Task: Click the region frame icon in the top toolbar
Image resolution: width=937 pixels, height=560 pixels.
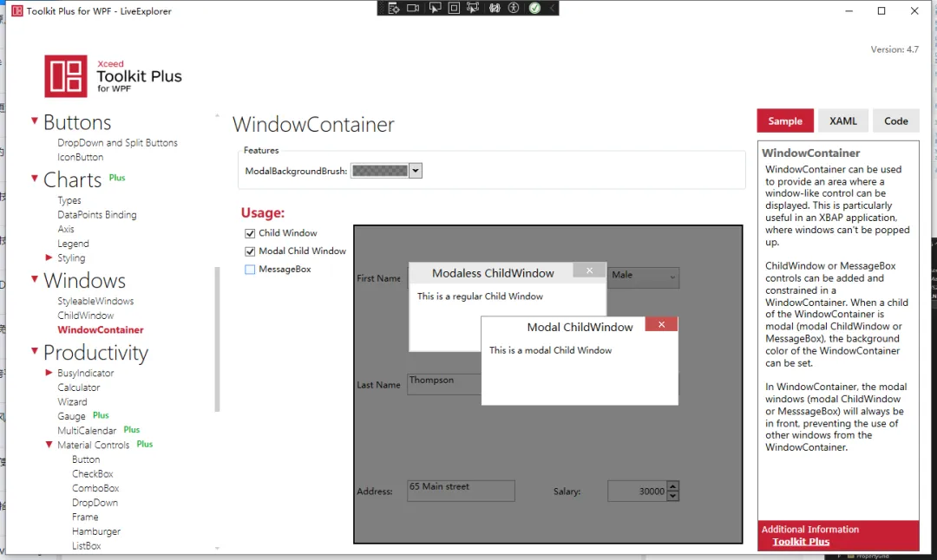Action: click(455, 8)
